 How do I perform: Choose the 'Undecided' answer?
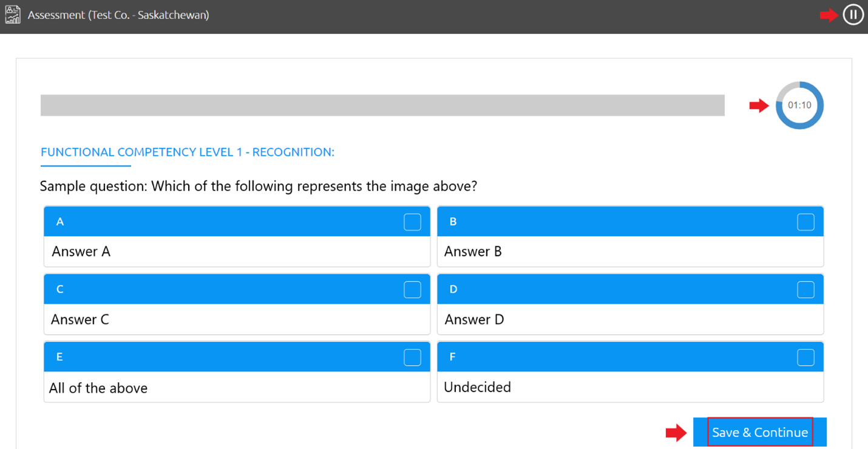pyautogui.click(x=477, y=387)
